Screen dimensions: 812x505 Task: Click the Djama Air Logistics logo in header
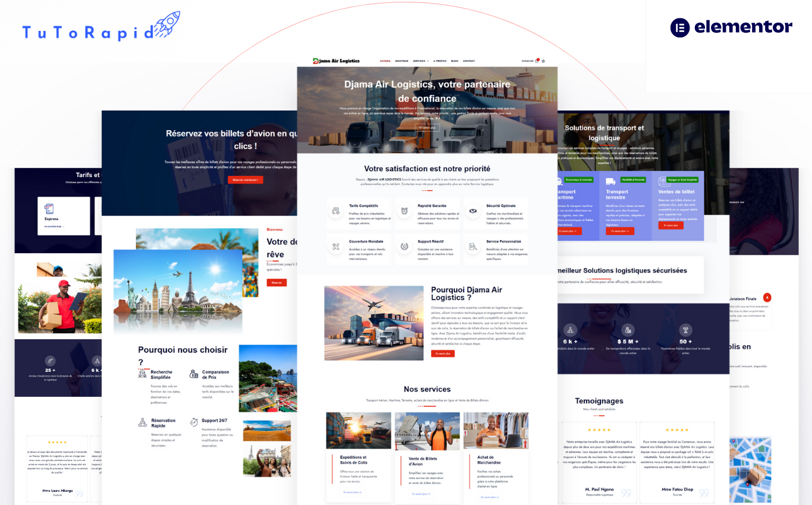tap(336, 61)
